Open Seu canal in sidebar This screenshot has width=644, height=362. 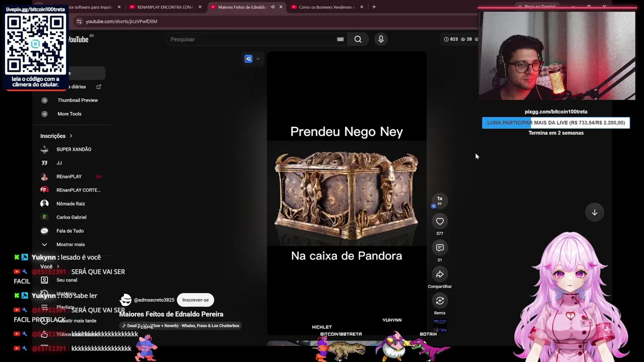[67, 280]
